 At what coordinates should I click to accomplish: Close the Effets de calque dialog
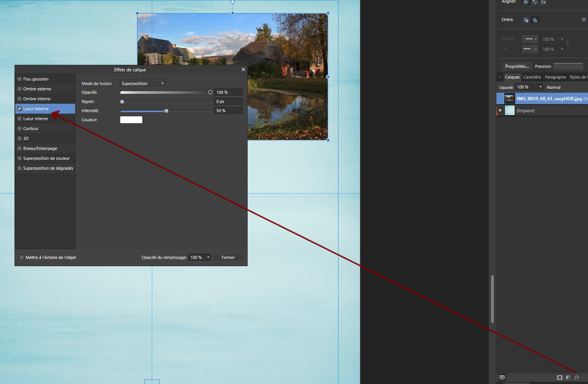(243, 69)
